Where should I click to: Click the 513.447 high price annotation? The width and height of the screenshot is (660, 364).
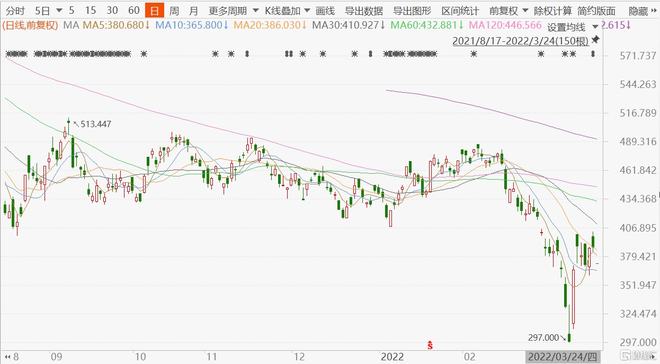(x=96, y=124)
